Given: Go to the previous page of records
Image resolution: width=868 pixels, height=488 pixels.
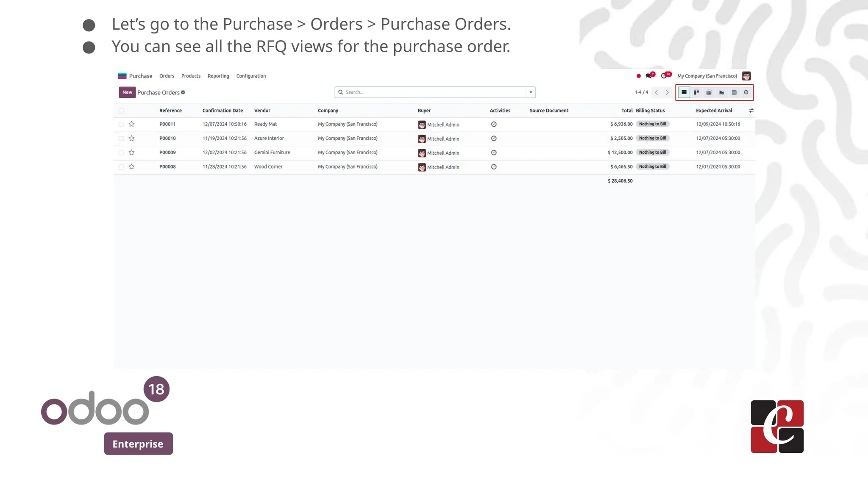Looking at the screenshot, I should point(656,92).
